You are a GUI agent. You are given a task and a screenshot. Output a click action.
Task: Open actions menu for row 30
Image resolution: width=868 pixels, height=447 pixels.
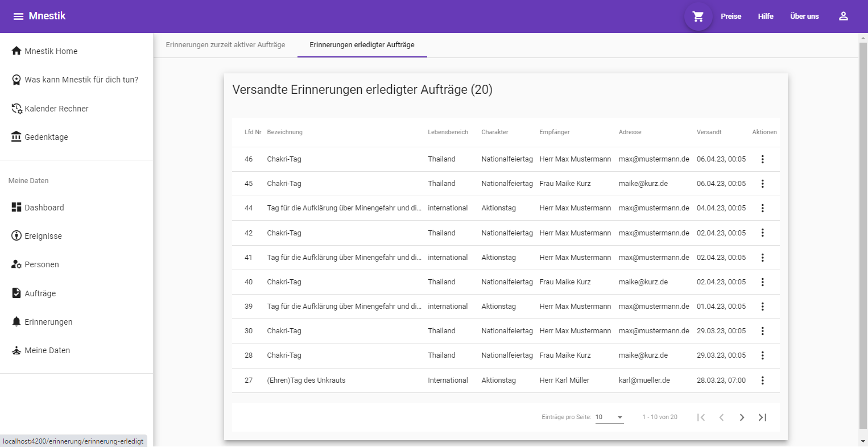762,331
